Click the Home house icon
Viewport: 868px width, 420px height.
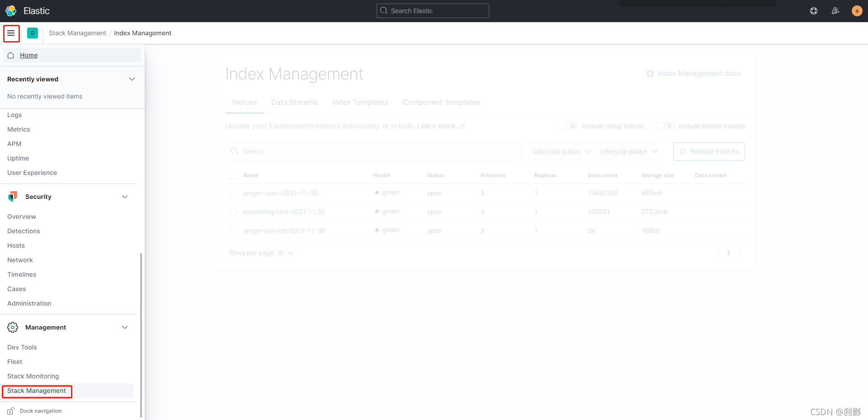pos(11,55)
